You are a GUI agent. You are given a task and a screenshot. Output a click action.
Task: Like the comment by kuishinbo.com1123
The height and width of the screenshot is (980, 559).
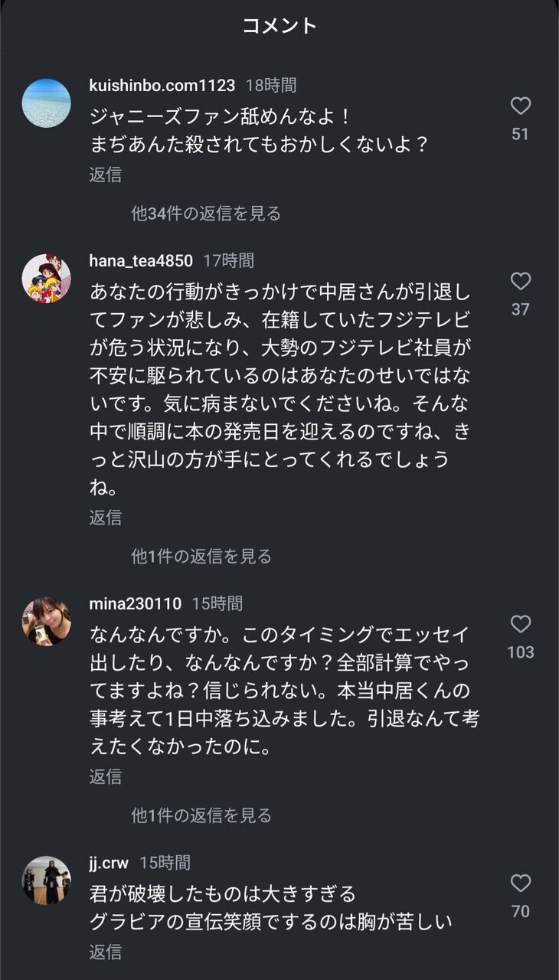(x=521, y=106)
